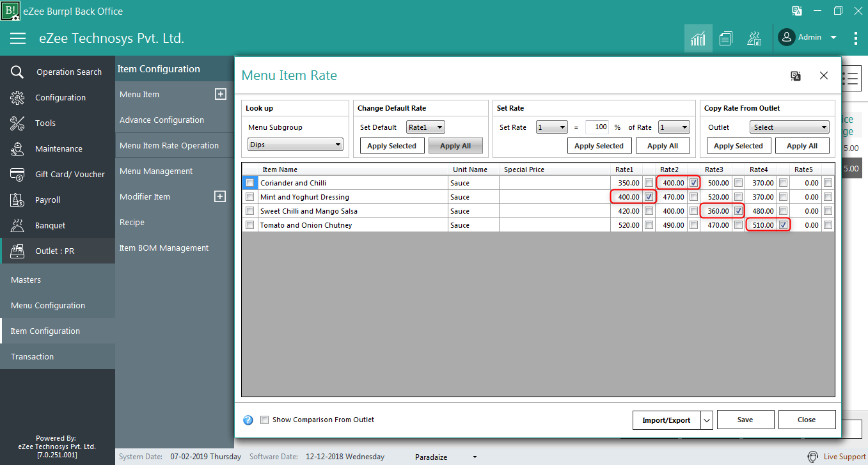Image resolution: width=868 pixels, height=465 pixels.
Task: Open the Outlet Select dropdown
Action: [x=789, y=127]
